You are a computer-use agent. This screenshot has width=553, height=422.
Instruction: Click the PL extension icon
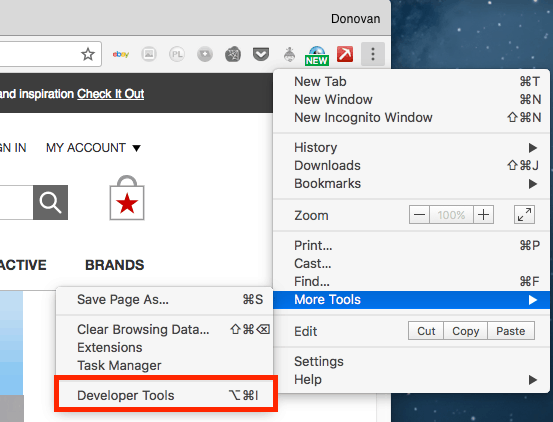(x=177, y=54)
